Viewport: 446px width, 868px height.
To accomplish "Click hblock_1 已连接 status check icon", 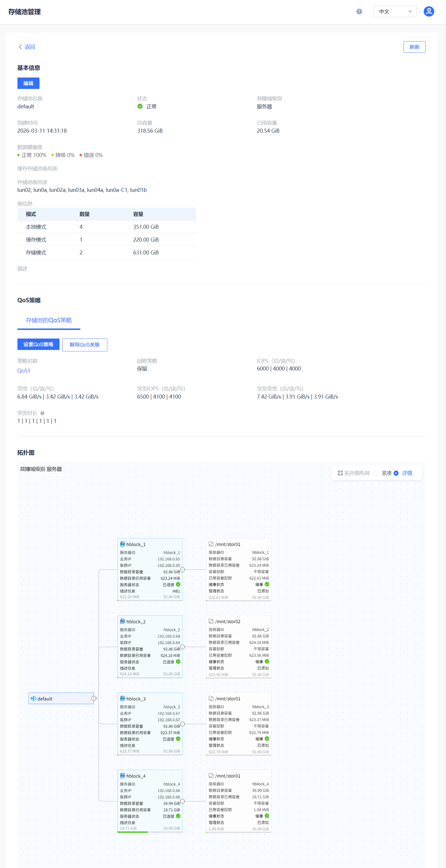I will coord(178,584).
